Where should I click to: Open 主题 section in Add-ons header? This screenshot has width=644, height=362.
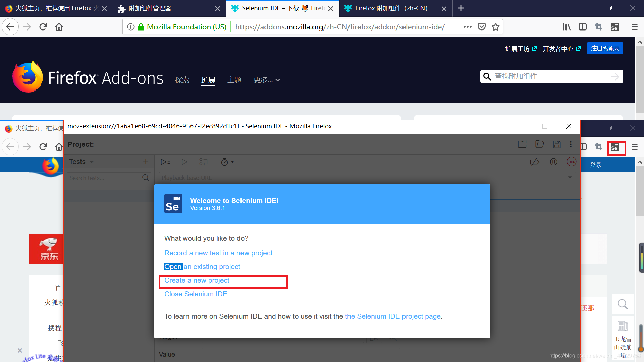click(234, 80)
